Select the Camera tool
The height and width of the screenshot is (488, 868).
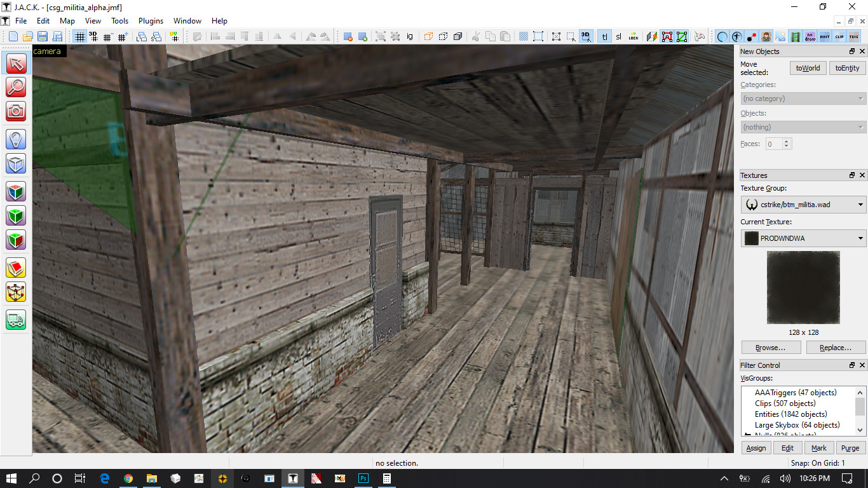[x=16, y=111]
